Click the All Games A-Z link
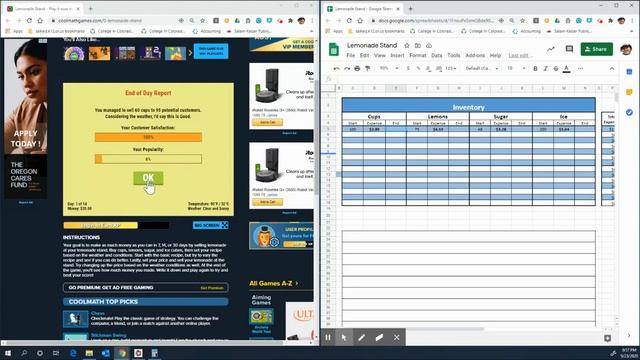 coord(273,283)
